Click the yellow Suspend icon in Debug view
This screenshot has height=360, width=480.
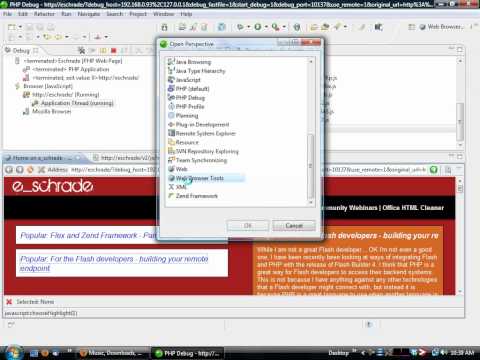pos(103,51)
